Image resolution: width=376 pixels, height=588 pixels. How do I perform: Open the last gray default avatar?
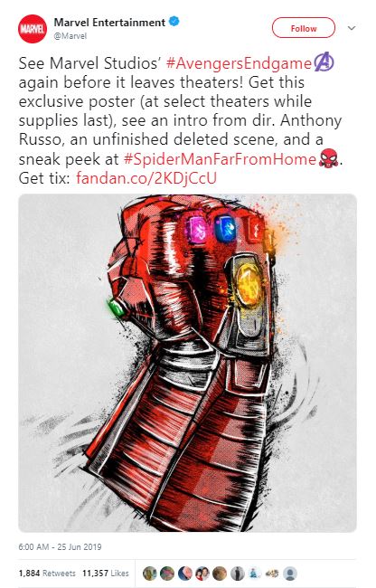click(290, 573)
